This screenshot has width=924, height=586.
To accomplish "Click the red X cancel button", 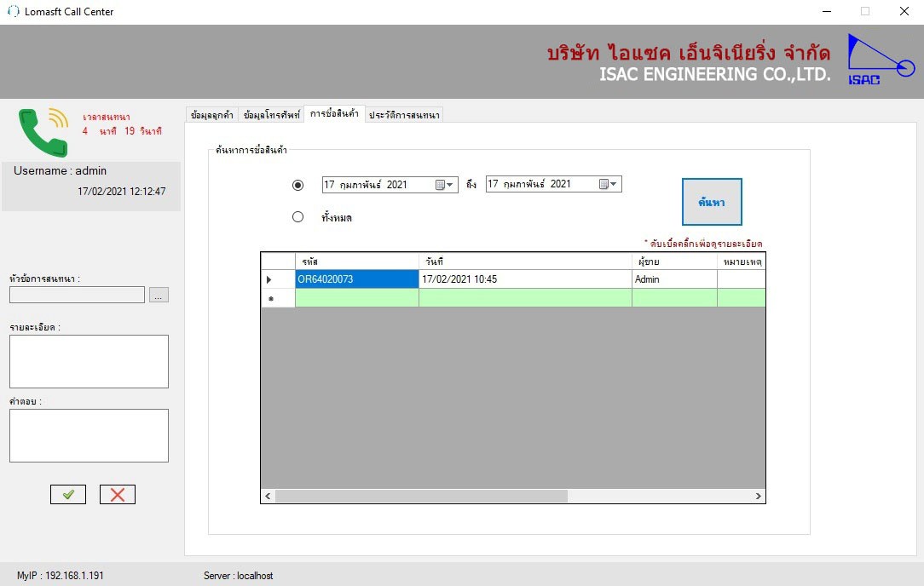I will tap(118, 494).
